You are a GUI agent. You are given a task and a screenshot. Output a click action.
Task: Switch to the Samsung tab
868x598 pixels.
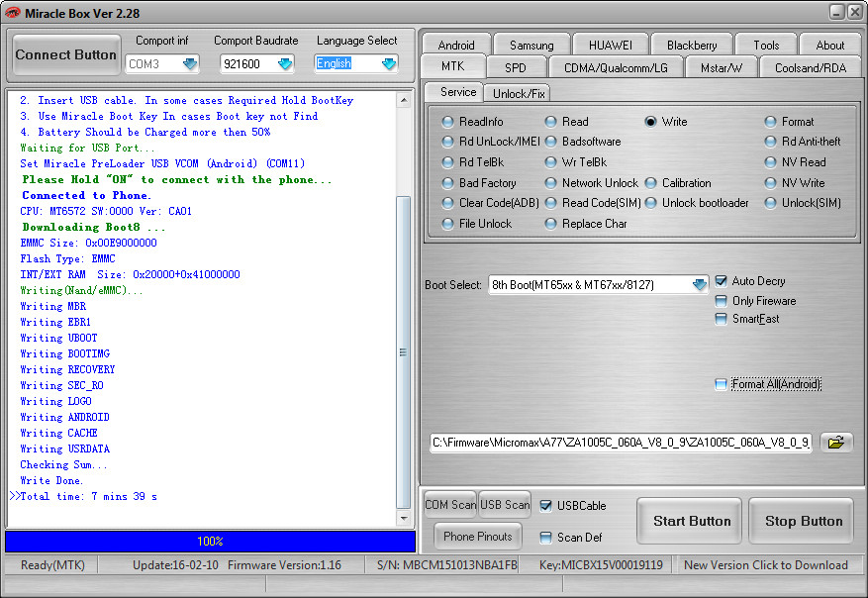[x=531, y=45]
